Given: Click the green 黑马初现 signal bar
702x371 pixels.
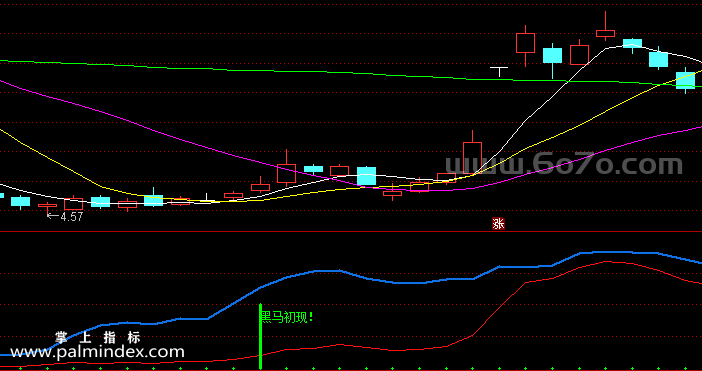Looking at the screenshot, I should pos(260,336).
